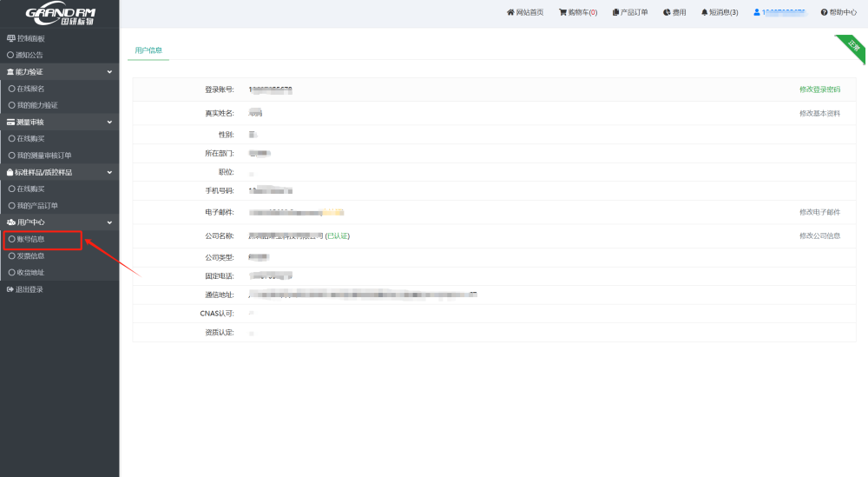
Task: Open 帮助中心 question mark icon
Action: [x=824, y=12]
